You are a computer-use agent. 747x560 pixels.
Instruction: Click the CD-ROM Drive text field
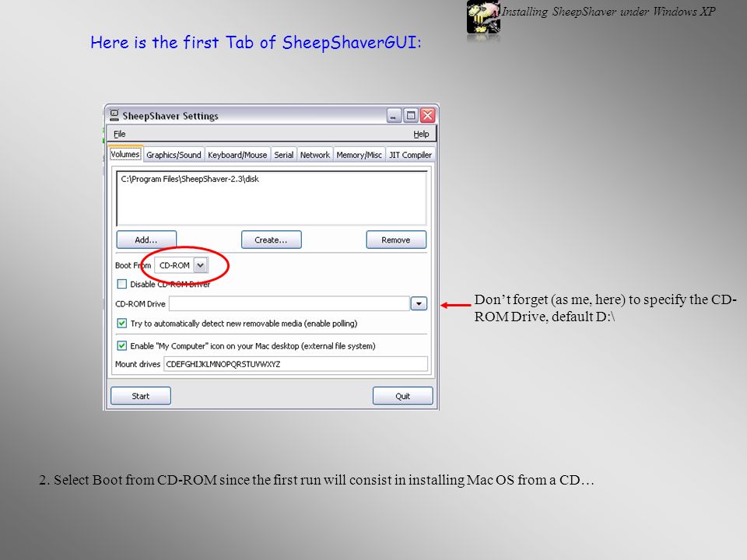[289, 303]
